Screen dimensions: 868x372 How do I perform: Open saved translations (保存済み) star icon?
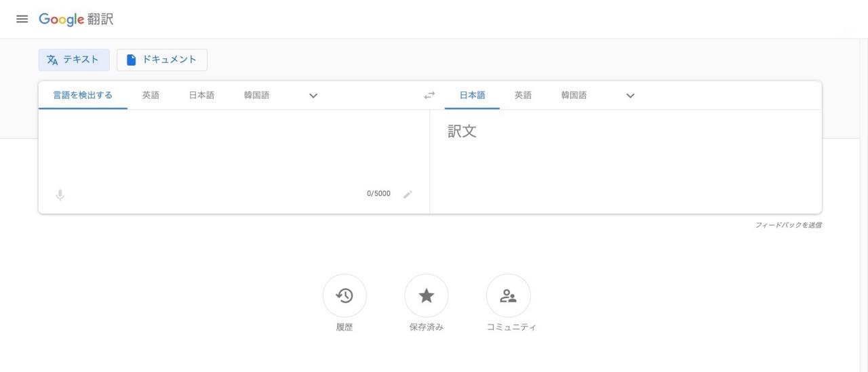tap(427, 295)
